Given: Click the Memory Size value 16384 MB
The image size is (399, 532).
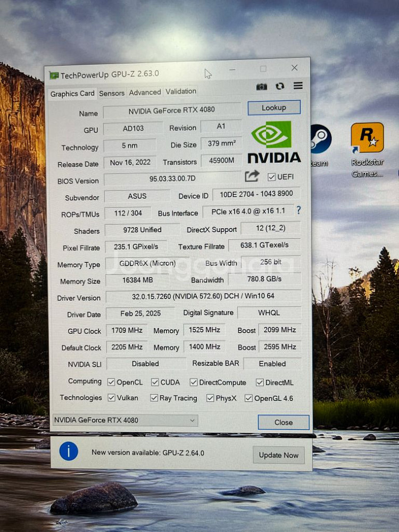Looking at the screenshot, I should pos(137,280).
